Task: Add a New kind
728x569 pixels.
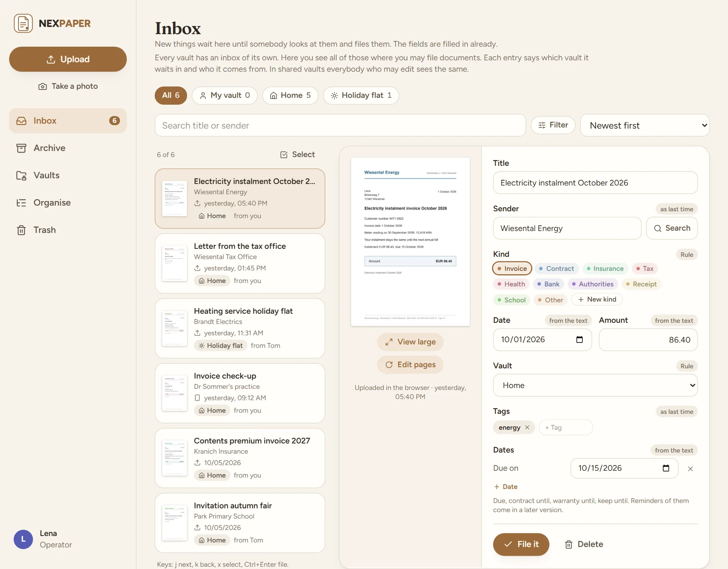Action: pyautogui.click(x=597, y=299)
